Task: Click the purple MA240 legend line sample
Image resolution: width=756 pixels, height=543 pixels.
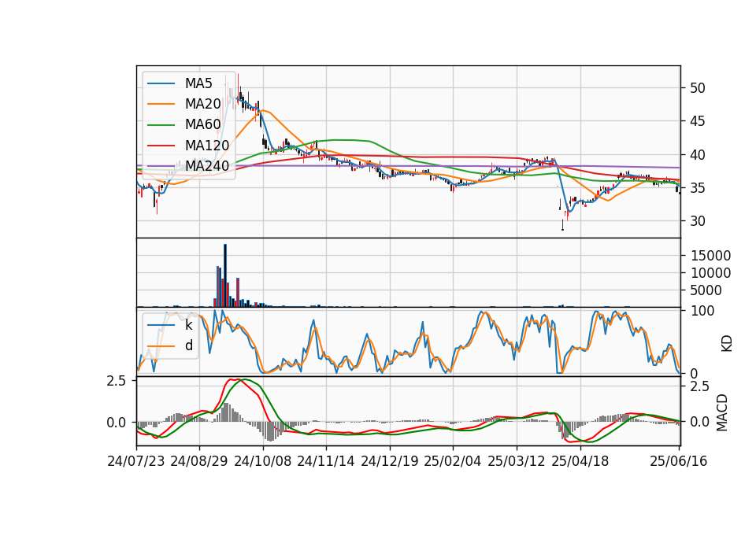Action: 161,166
